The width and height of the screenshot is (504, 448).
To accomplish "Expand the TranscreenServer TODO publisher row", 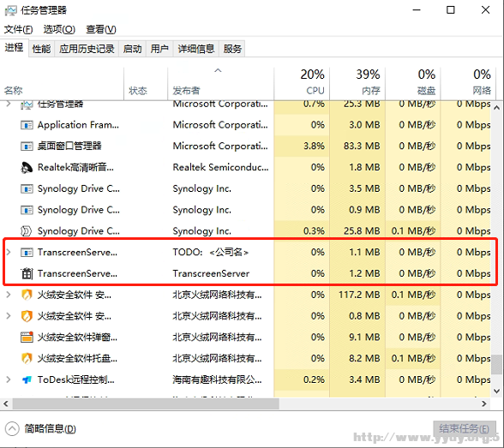I will (9, 253).
